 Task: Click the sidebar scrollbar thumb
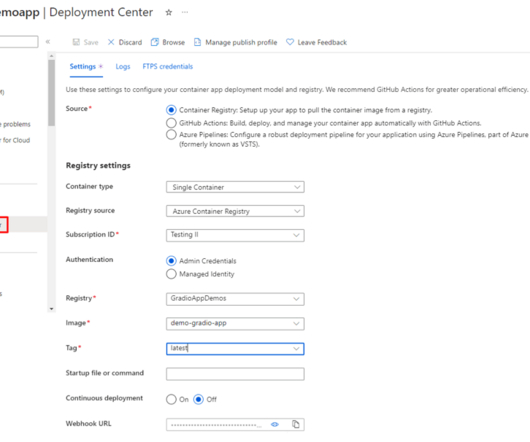coord(51,93)
